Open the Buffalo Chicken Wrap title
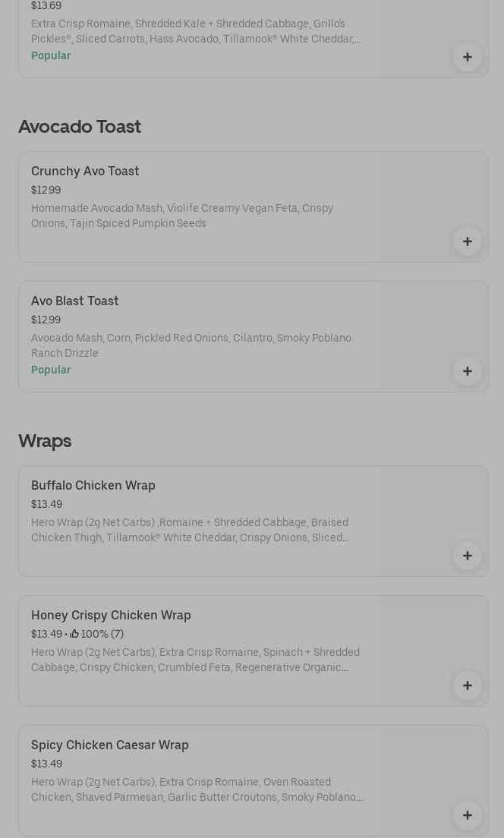This screenshot has width=504, height=838. point(93,485)
